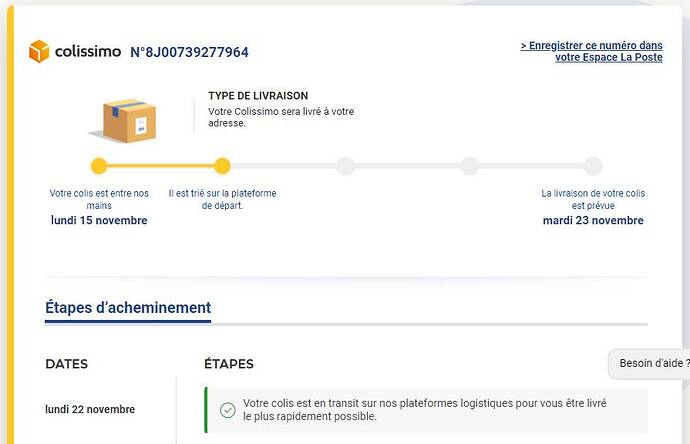Click the yellow completed progress bar segment

(x=161, y=166)
